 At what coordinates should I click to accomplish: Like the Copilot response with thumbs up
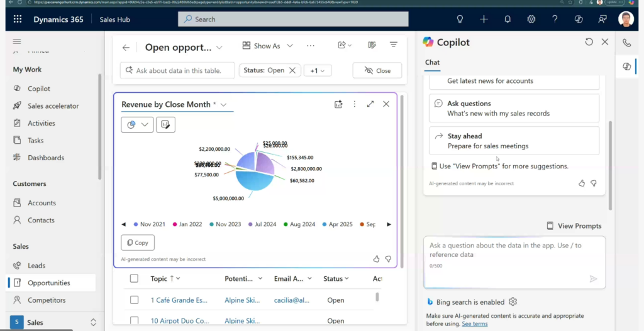(x=582, y=183)
